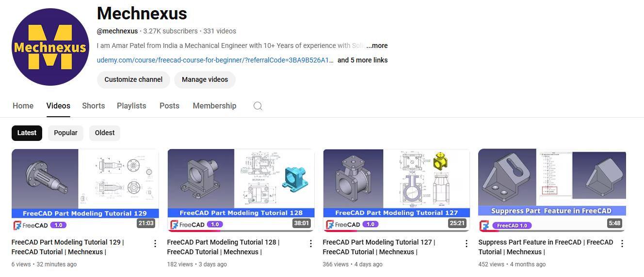Image resolution: width=644 pixels, height=277 pixels.
Task: Open options menu for Tutorial 129 video
Action: click(155, 244)
